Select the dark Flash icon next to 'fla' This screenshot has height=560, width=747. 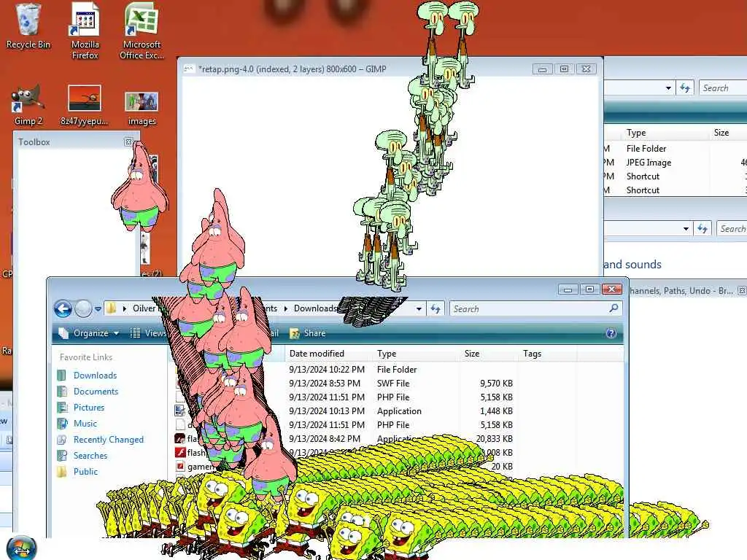point(180,438)
